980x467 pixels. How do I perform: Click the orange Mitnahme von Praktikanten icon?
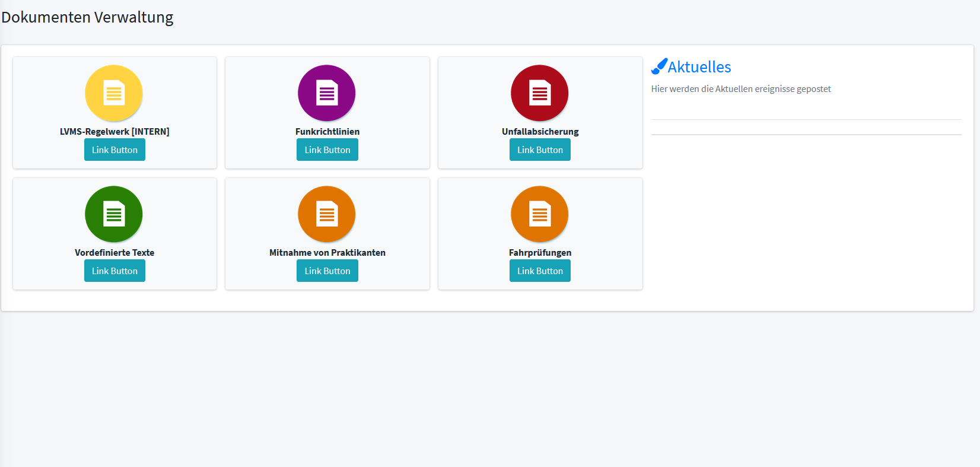pos(327,214)
